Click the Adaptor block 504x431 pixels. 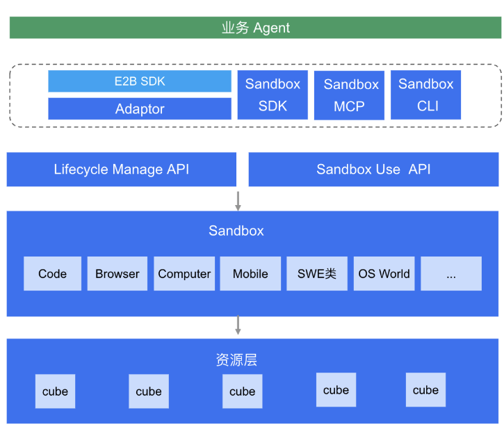coord(140,109)
